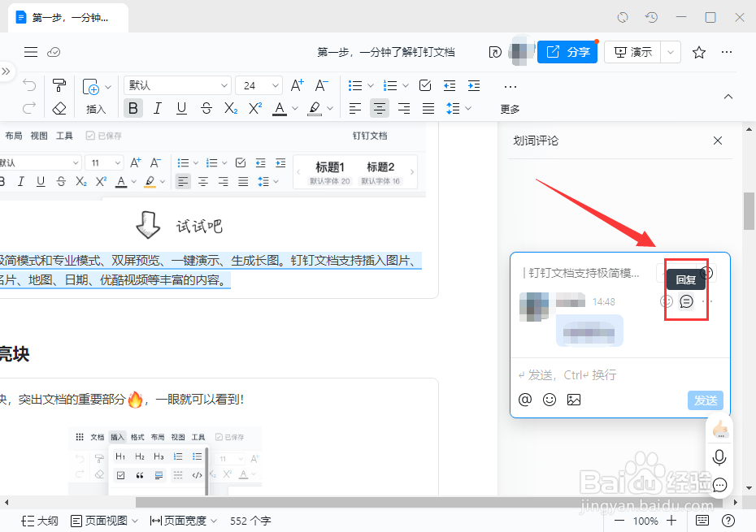Viewport: 756px width, 532px height.
Task: Toggle strikethrough in main toolbar
Action: coord(206,108)
